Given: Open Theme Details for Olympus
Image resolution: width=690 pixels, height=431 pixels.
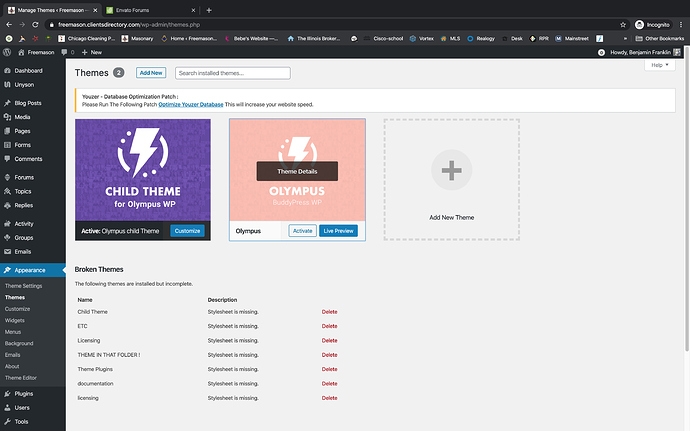Looking at the screenshot, I should pyautogui.click(x=297, y=171).
